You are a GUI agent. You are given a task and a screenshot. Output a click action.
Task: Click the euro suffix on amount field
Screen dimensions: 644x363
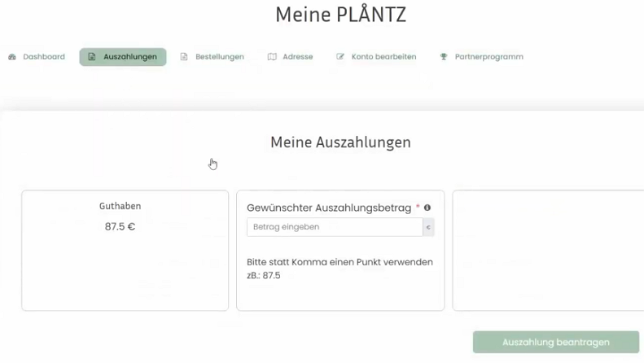click(428, 227)
